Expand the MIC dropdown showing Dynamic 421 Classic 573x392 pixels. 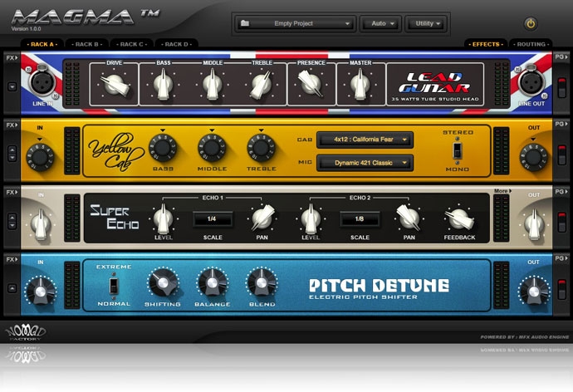(365, 163)
